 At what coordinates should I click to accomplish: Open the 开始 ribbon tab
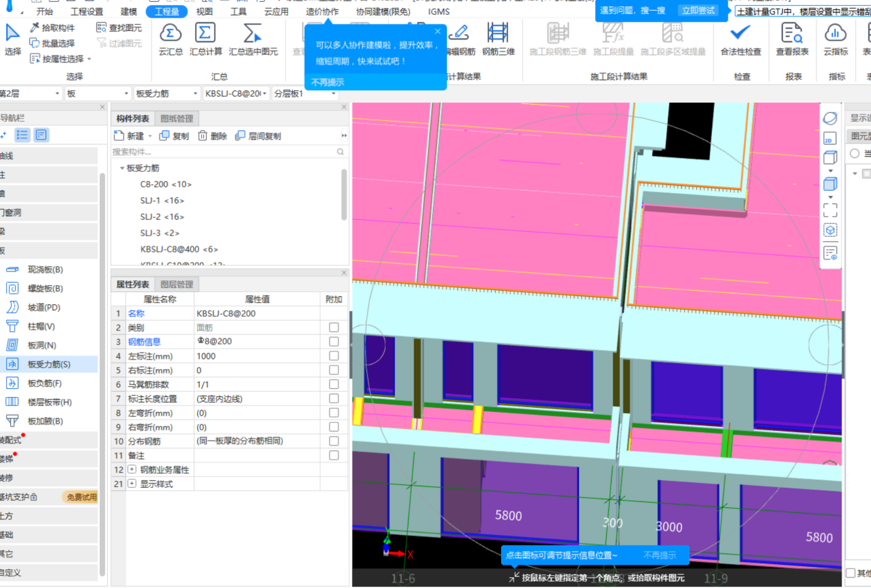(45, 11)
